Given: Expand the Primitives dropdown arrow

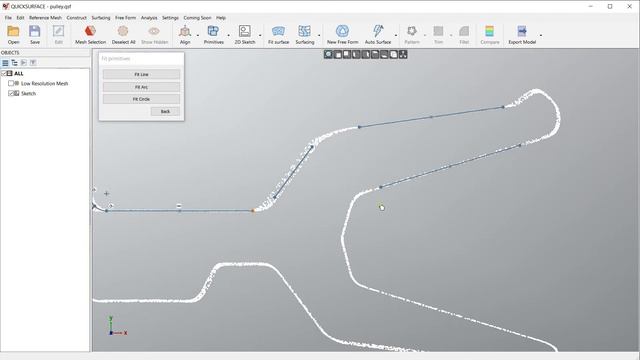Looking at the screenshot, I should (229, 36).
